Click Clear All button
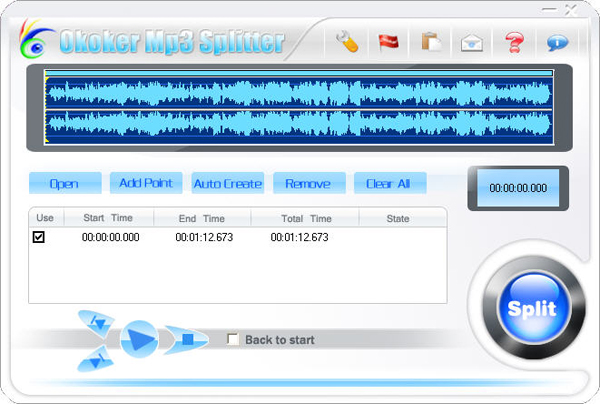 click(x=390, y=183)
